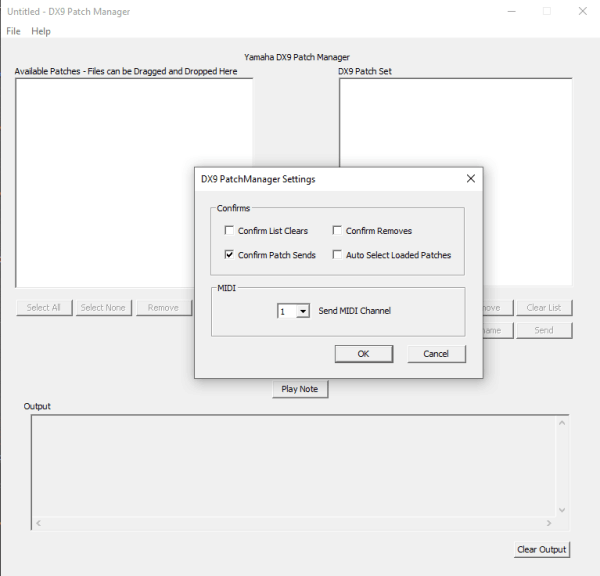Close the DX9 PatchManager Settings dialog

tap(470, 179)
